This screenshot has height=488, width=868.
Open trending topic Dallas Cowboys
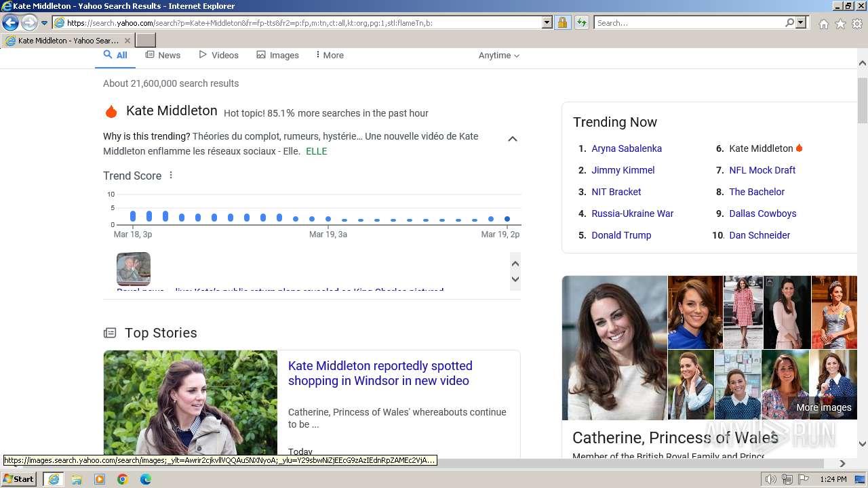tap(763, 213)
